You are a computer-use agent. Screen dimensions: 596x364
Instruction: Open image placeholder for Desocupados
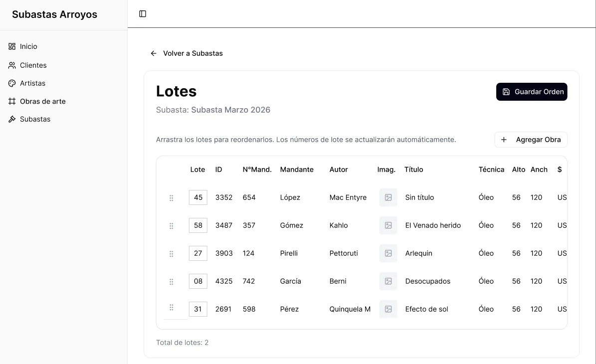388,281
